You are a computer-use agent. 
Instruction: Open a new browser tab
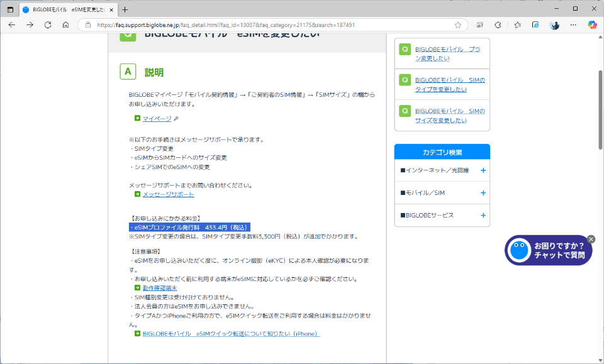125,9
